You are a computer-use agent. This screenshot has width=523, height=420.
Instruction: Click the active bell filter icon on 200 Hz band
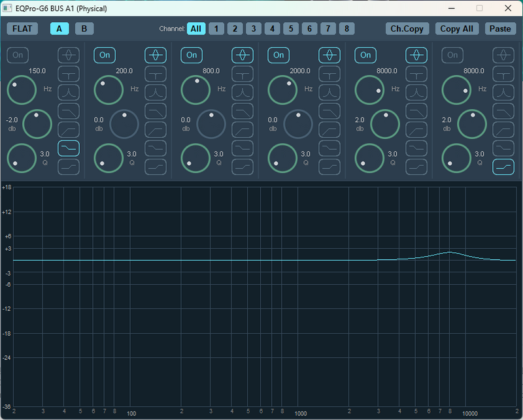click(x=156, y=55)
